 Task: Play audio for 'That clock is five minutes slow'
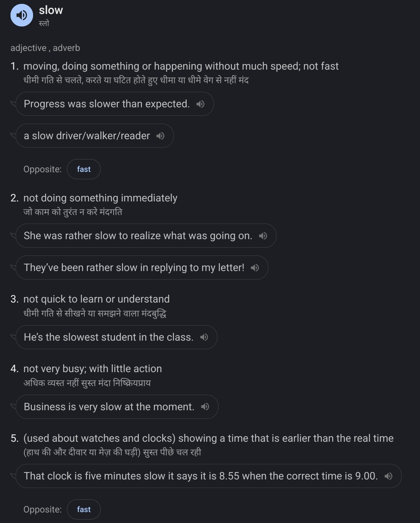click(x=388, y=476)
